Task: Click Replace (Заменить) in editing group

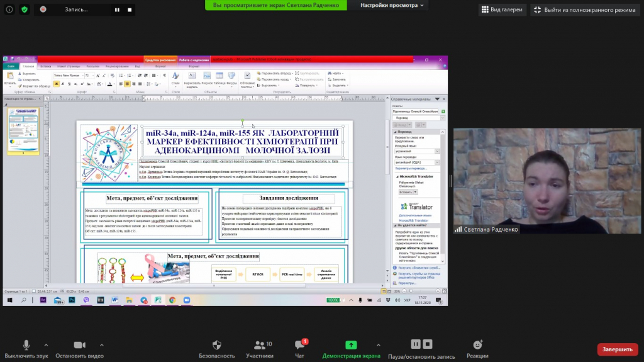Action: click(336, 79)
